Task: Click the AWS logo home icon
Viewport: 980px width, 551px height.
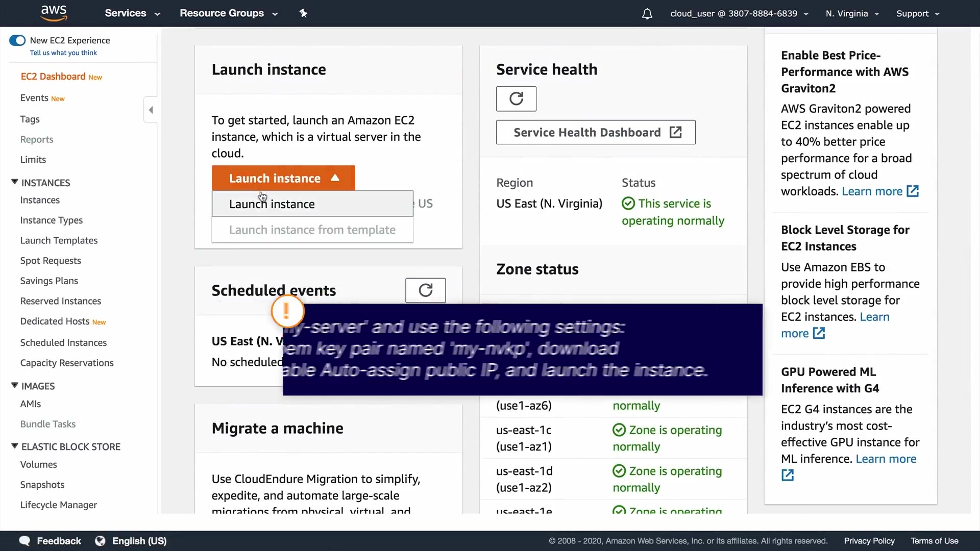Action: coord(54,13)
